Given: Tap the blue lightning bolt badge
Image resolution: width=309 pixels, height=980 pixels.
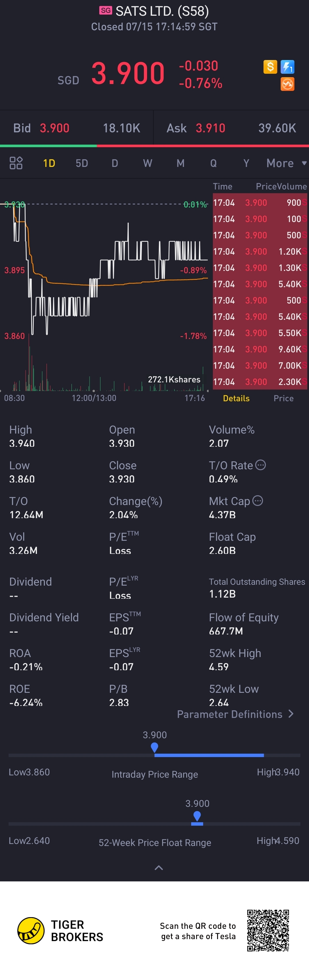Looking at the screenshot, I should [x=287, y=67].
